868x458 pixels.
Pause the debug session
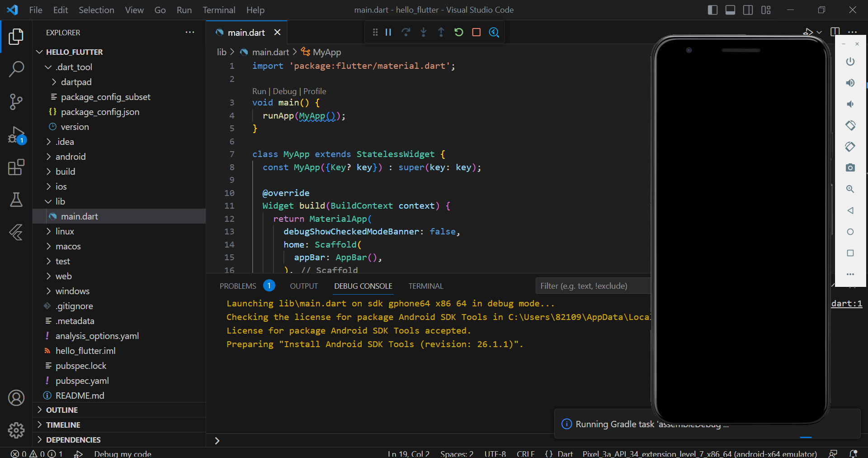point(388,32)
